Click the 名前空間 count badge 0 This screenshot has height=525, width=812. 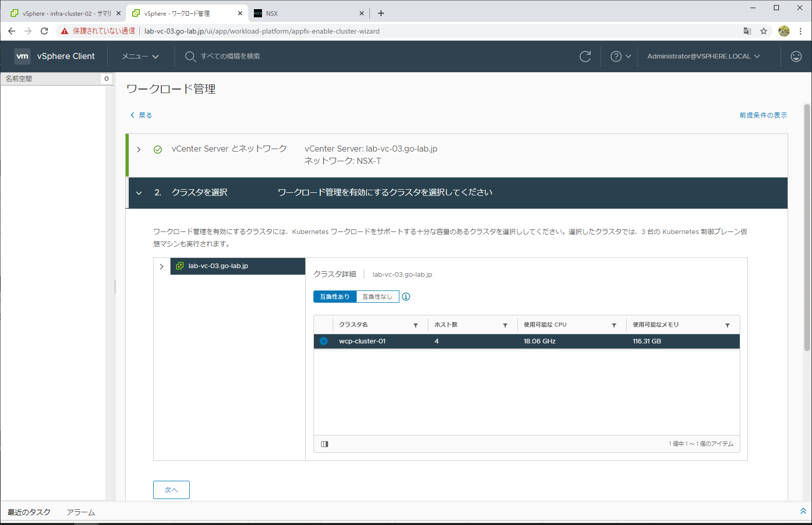tap(106, 79)
